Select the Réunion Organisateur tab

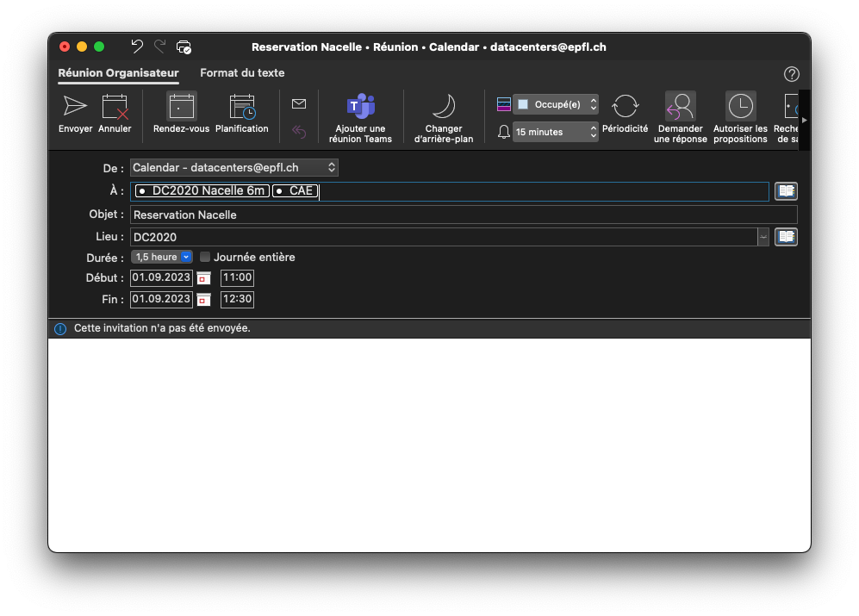point(118,73)
